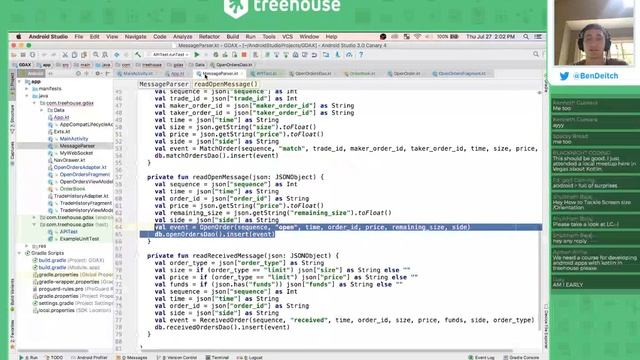This screenshot has width=640, height=360.
Task: Open the VCS menu
Action: (287, 37)
